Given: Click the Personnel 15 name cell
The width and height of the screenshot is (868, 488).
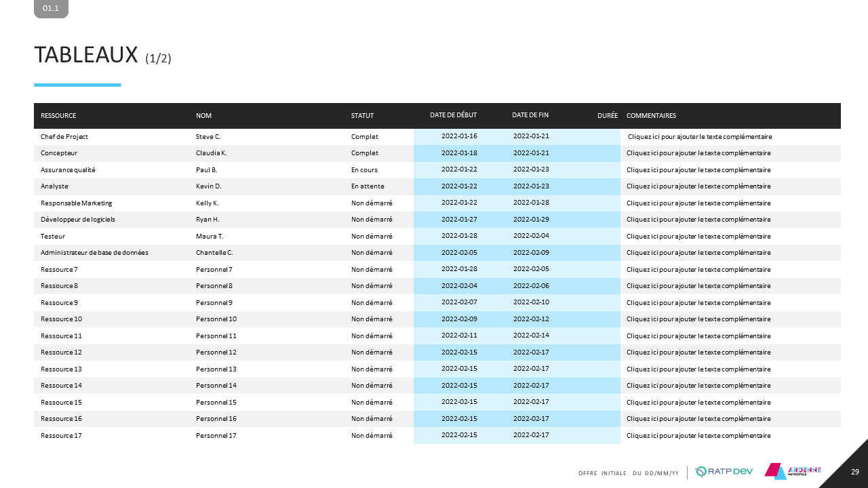Looking at the screenshot, I should click(216, 403).
